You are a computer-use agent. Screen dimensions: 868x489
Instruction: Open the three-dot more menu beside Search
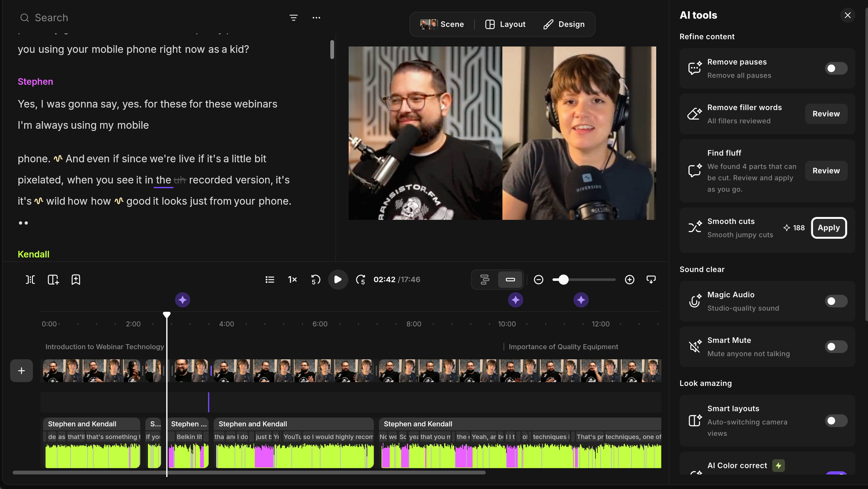click(316, 17)
